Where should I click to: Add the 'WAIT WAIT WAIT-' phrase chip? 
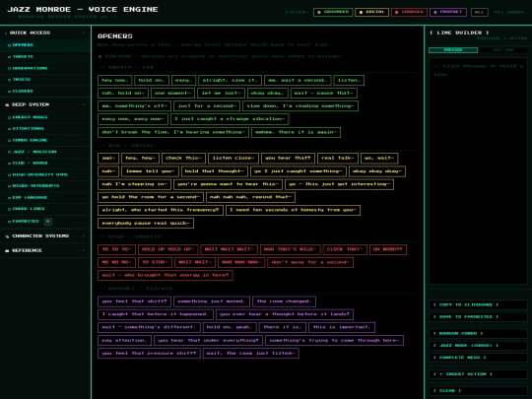click(229, 249)
